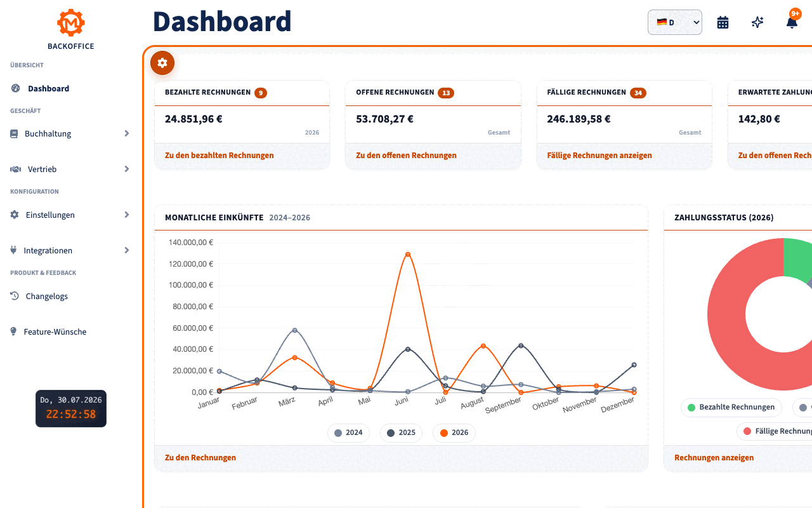Click the orange Juni peak point for 2026

[407, 255]
